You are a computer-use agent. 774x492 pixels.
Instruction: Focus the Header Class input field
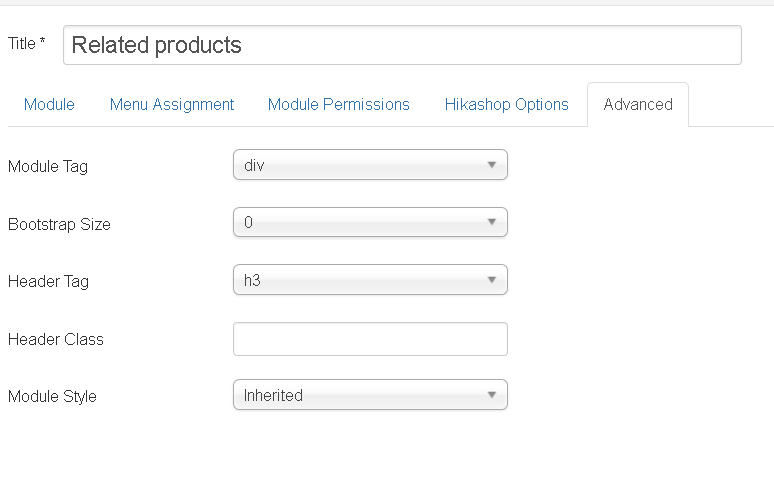370,339
